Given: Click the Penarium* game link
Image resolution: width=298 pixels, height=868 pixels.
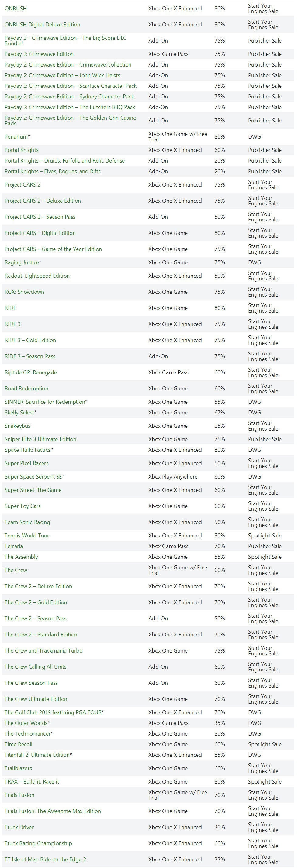Looking at the screenshot, I should pyautogui.click(x=17, y=137).
